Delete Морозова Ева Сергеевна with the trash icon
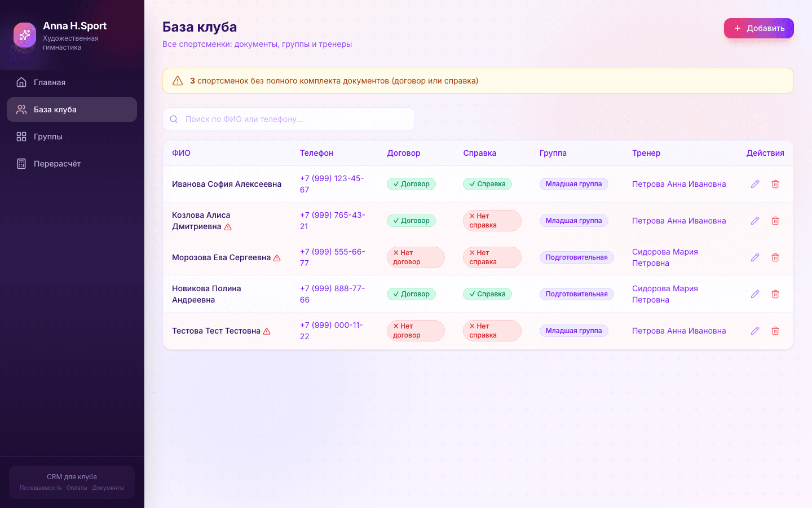 point(775,257)
